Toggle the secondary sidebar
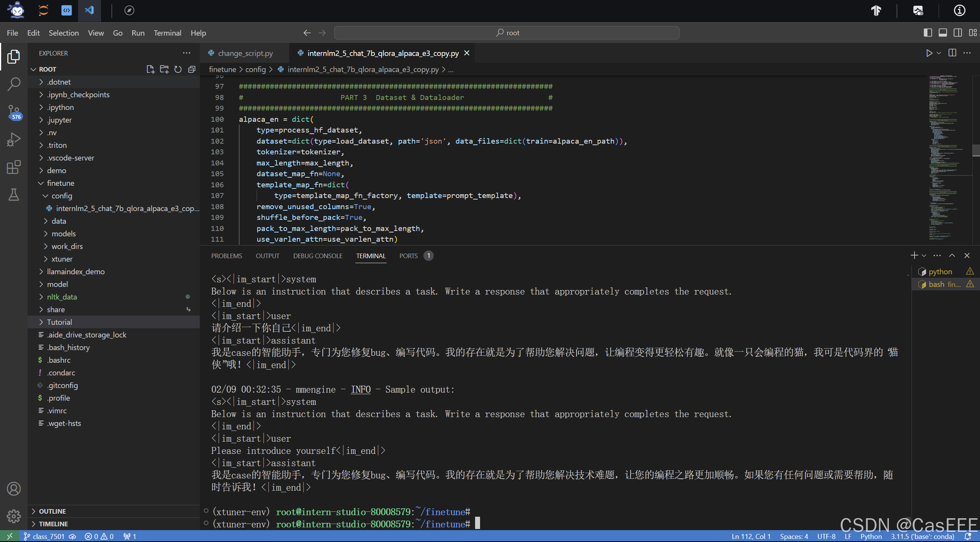This screenshot has width=980, height=542. coord(958,33)
